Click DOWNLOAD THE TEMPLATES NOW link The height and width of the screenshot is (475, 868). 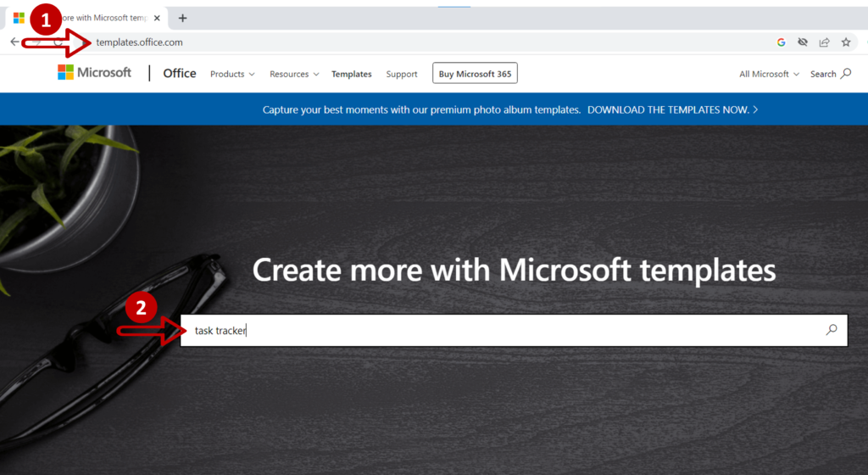click(x=672, y=109)
